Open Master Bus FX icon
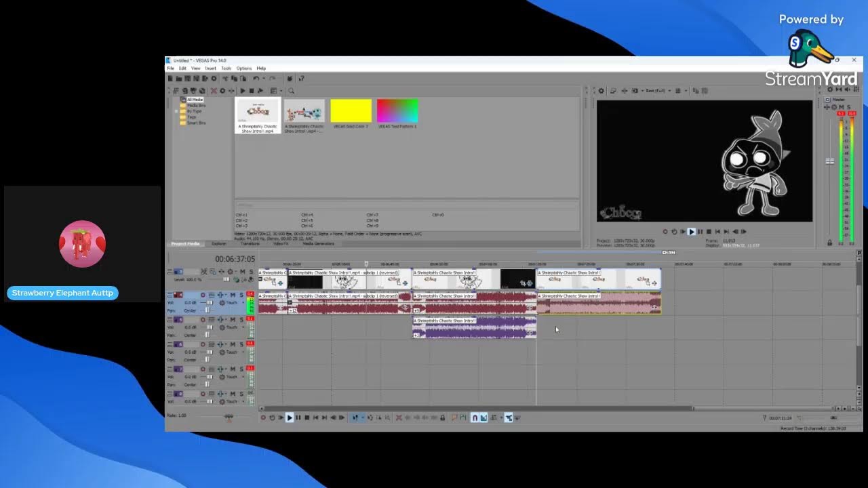 tap(827, 107)
